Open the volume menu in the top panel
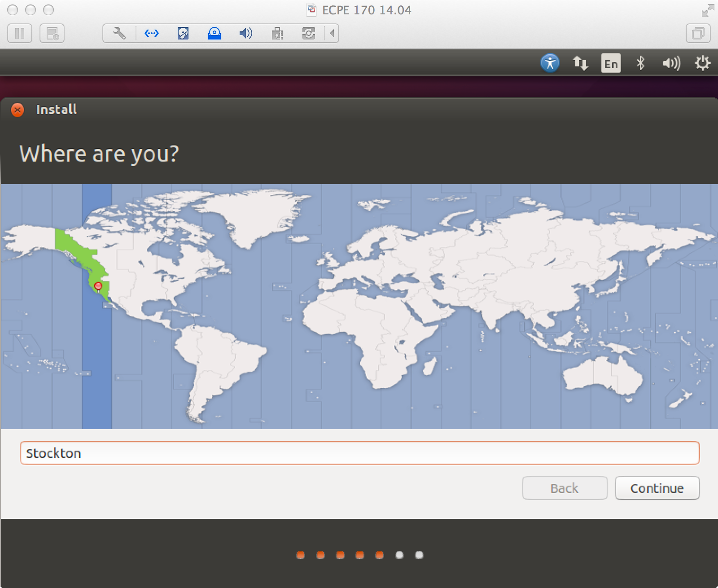Image resolution: width=718 pixels, height=588 pixels. point(671,63)
